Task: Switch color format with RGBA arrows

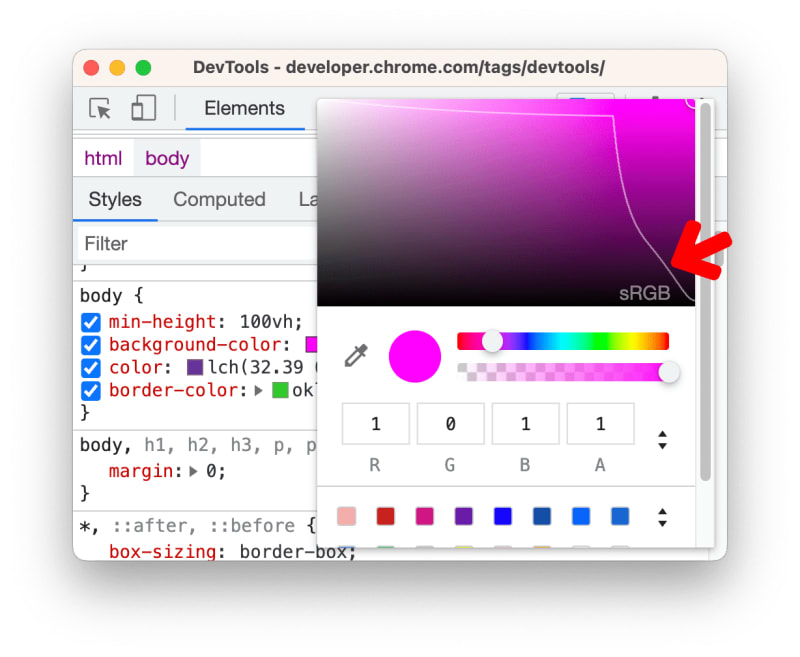Action: tap(662, 440)
